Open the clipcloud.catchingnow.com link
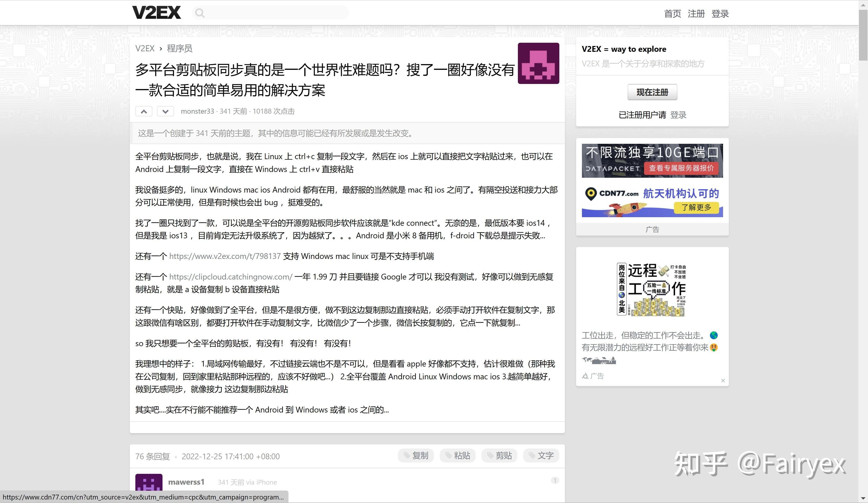 tap(230, 277)
